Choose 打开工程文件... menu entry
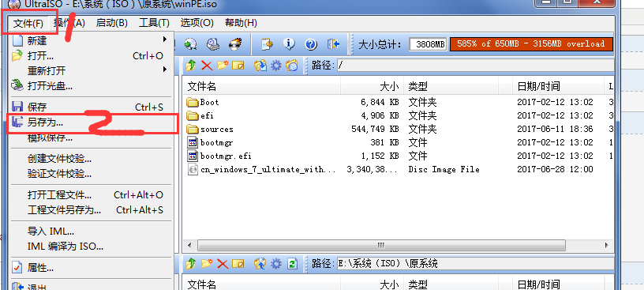 [91, 195]
